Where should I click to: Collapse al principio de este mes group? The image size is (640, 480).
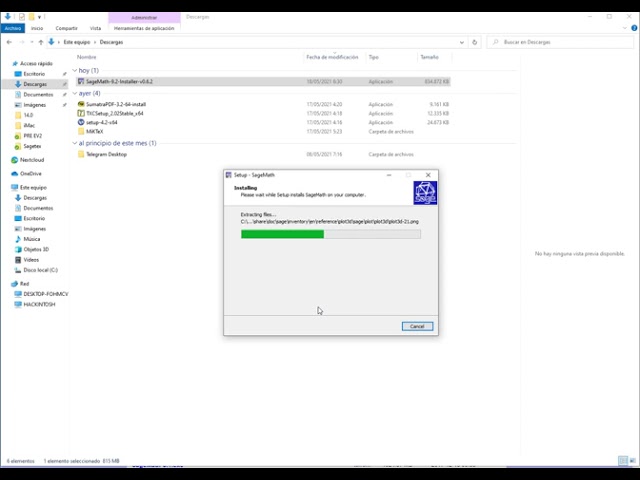75,143
